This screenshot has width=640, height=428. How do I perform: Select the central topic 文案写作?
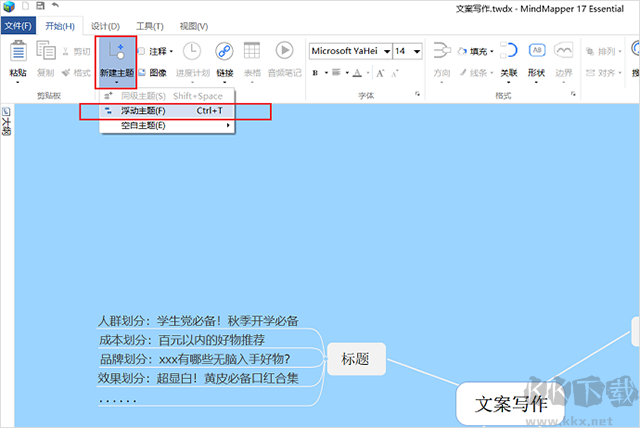(x=511, y=404)
